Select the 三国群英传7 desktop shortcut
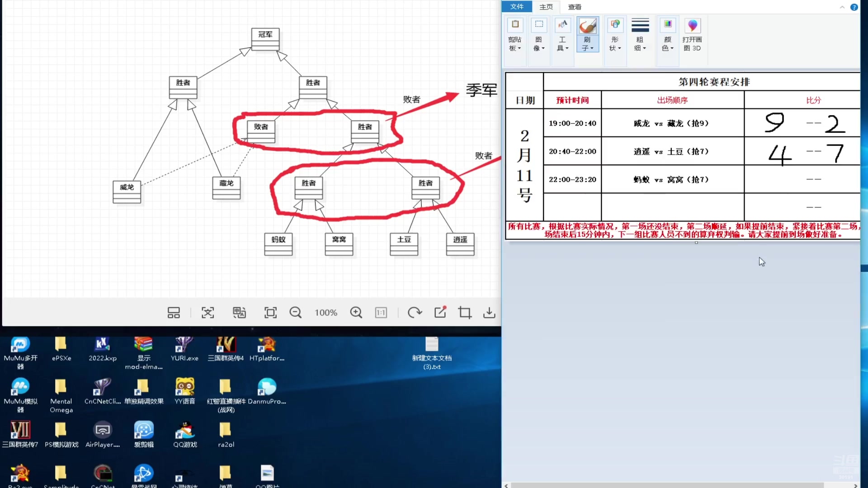 coord(20,434)
